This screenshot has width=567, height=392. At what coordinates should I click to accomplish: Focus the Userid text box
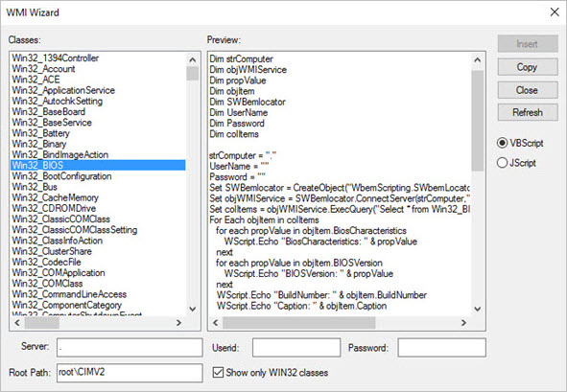point(296,348)
